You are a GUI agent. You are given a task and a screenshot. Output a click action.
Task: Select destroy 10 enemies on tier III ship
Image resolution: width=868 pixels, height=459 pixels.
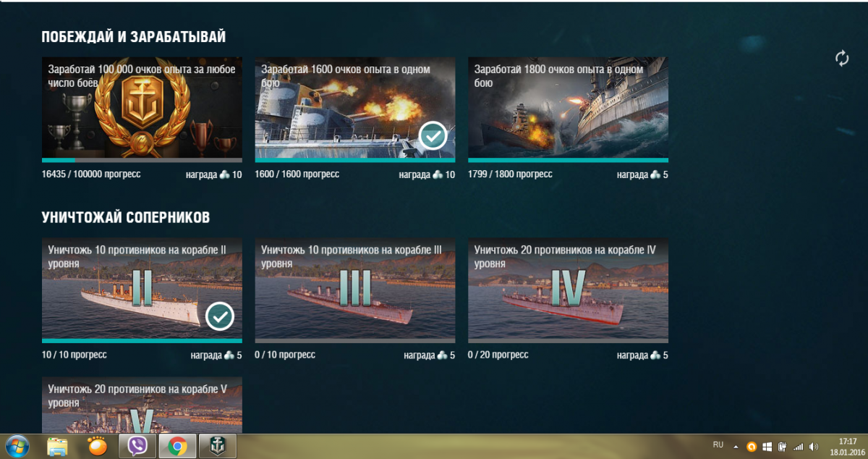tap(355, 288)
